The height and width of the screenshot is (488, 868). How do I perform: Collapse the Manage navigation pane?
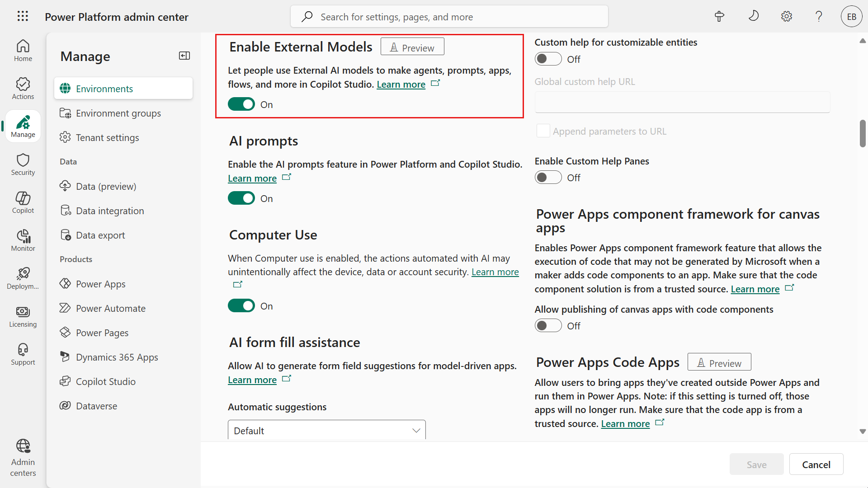point(184,56)
